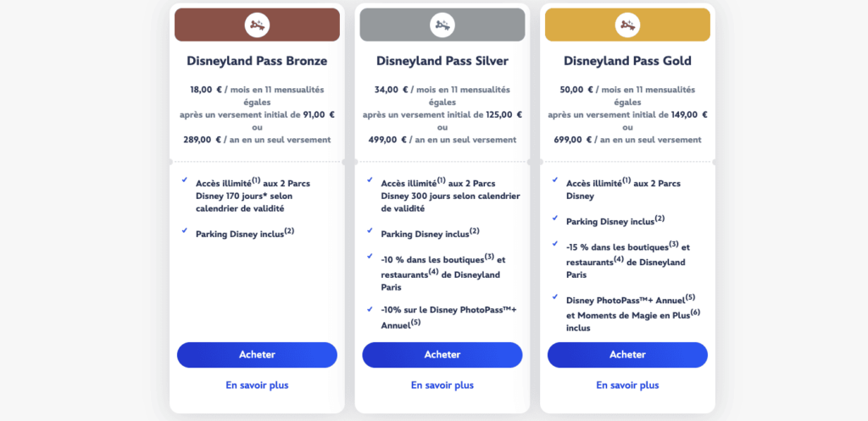Click checkmark beside Bronze Parking Disney inclus
The width and height of the screenshot is (868, 421).
[x=184, y=230]
